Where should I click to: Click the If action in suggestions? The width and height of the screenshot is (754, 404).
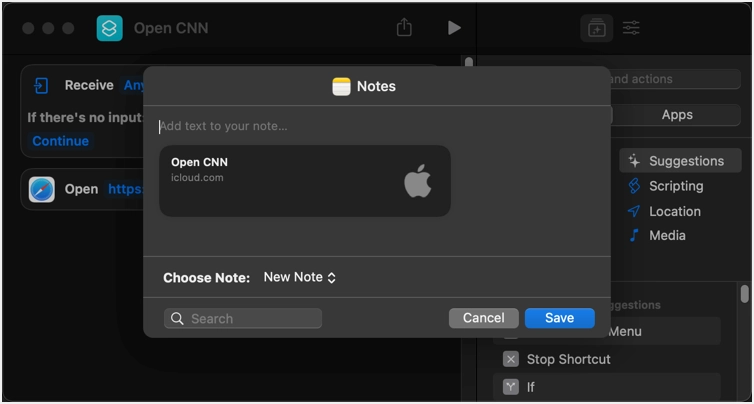(607, 387)
